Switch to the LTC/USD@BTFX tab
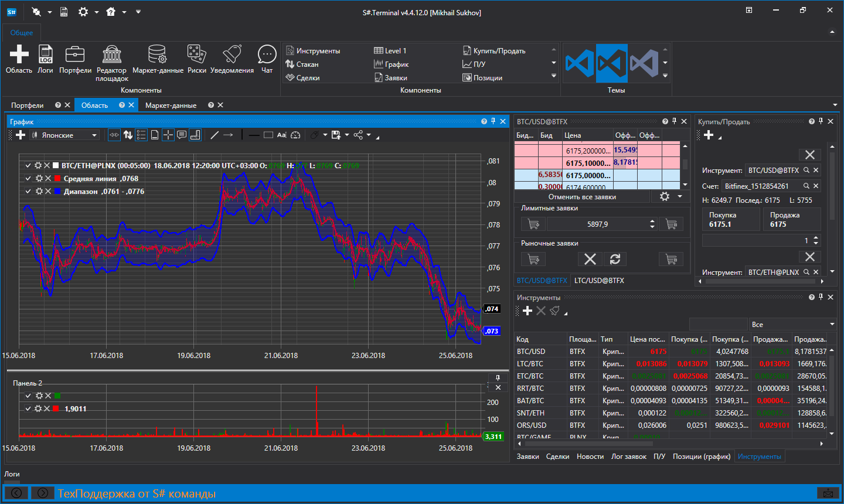The width and height of the screenshot is (844, 504). point(599,280)
